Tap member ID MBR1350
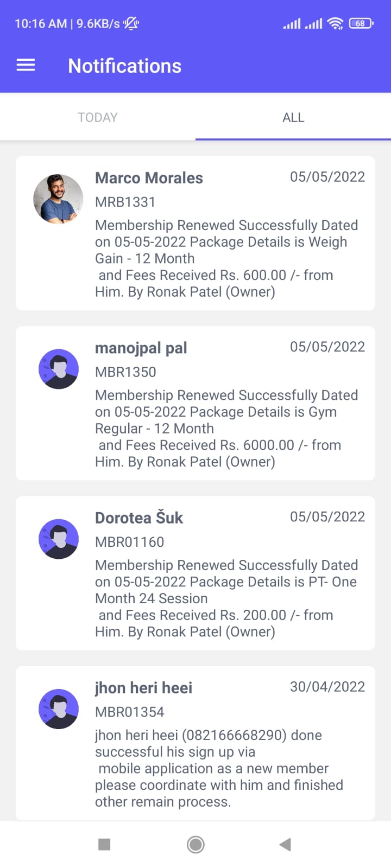The height and width of the screenshot is (868, 391). pos(125,372)
